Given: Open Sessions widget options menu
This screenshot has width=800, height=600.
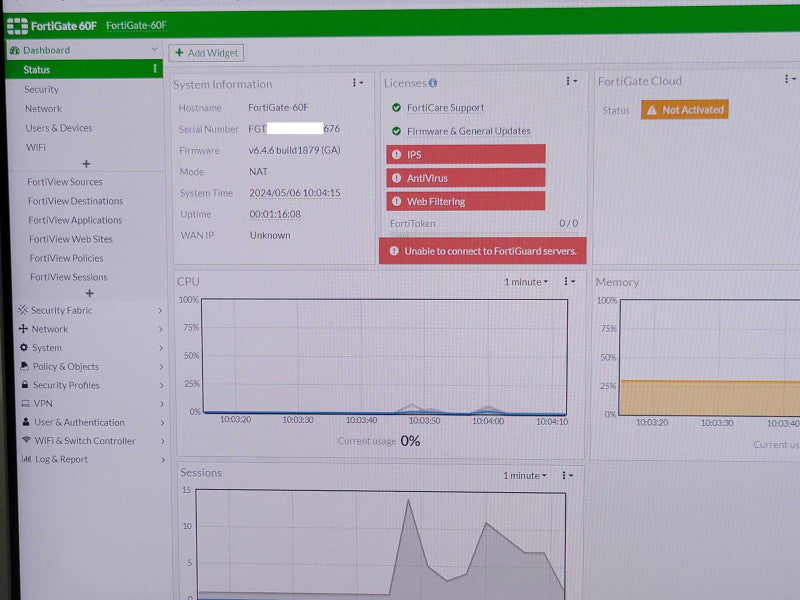Looking at the screenshot, I should tap(567, 475).
